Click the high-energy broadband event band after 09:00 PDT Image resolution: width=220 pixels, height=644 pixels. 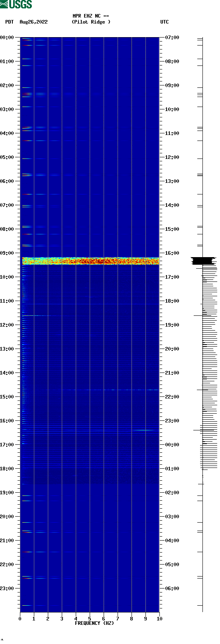coord(91,261)
